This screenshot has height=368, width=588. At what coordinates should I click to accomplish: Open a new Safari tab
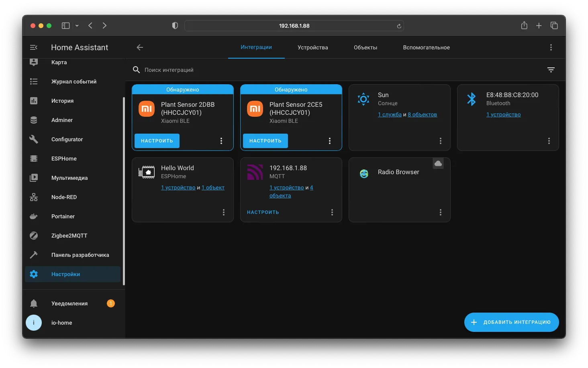(x=539, y=26)
